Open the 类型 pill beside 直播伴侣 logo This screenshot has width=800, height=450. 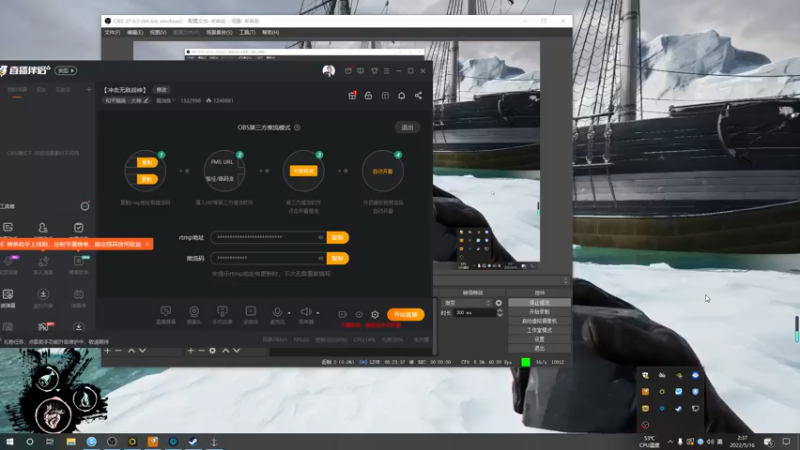(x=66, y=70)
